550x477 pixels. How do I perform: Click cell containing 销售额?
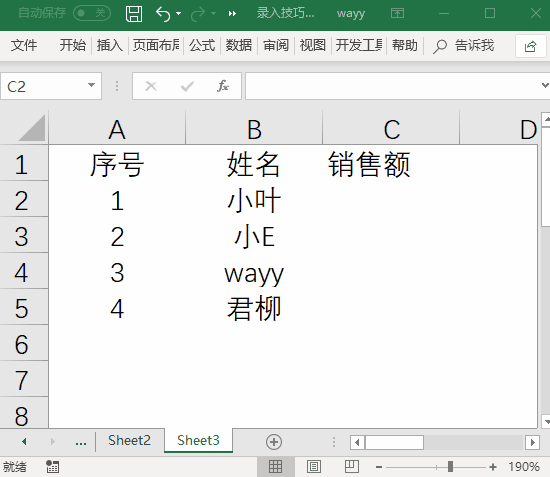point(391,164)
